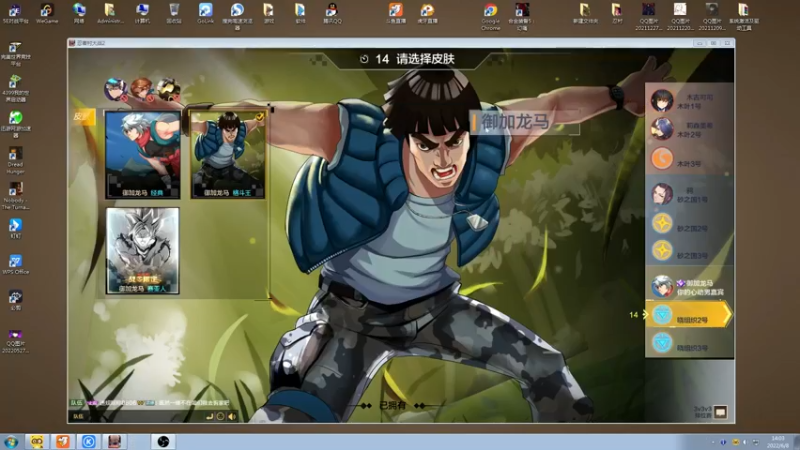The width and height of the screenshot is (800, 450).
Task: Toggle the sound speaker icon in the chat bar
Action: pyautogui.click(x=232, y=416)
